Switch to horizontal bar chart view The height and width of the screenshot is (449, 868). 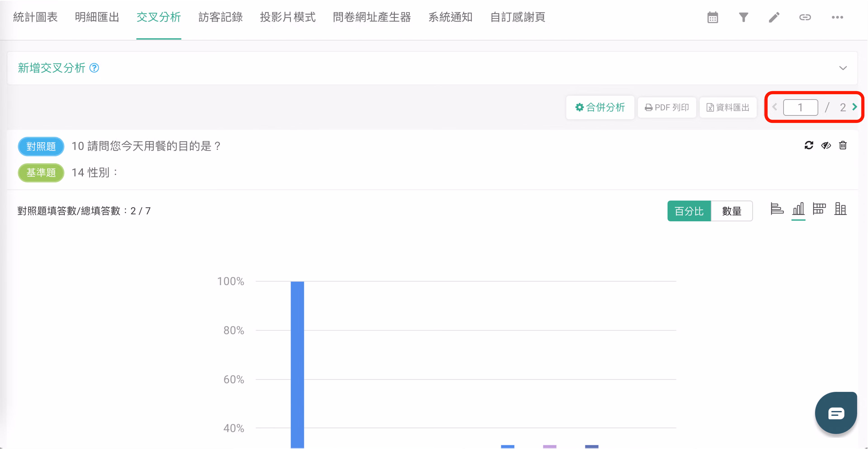pos(777,209)
